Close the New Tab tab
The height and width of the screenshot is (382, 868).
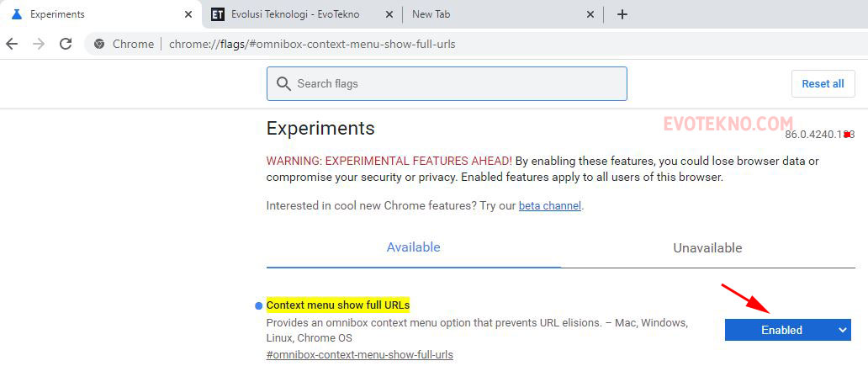coord(590,14)
